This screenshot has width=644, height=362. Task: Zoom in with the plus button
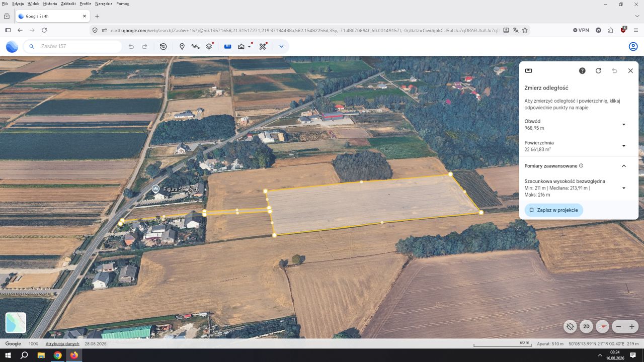[x=632, y=326]
